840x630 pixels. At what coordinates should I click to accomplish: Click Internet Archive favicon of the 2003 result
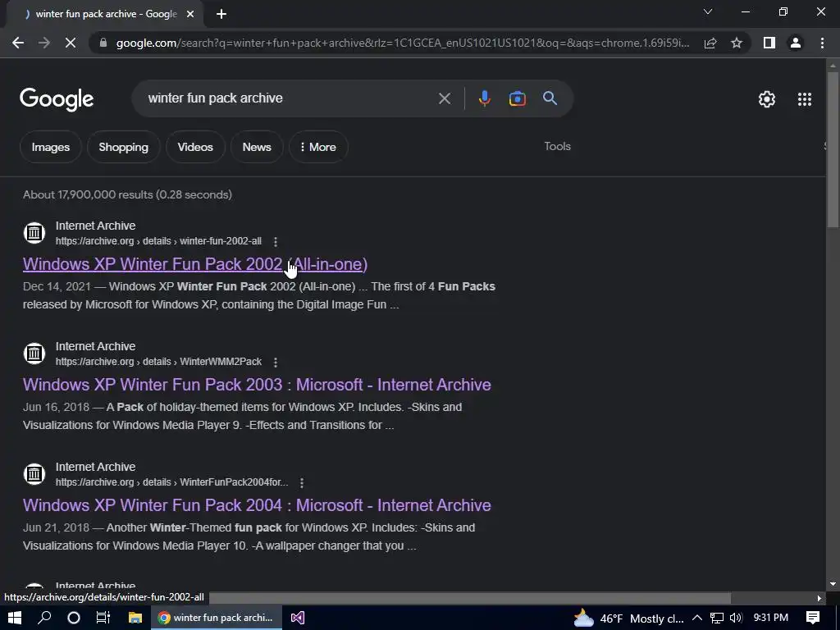pyautogui.click(x=34, y=354)
